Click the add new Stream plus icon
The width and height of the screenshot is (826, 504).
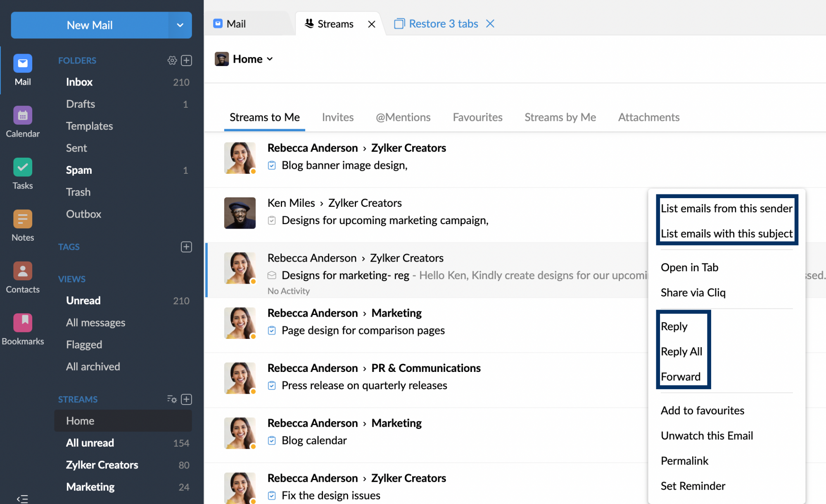[x=186, y=399]
